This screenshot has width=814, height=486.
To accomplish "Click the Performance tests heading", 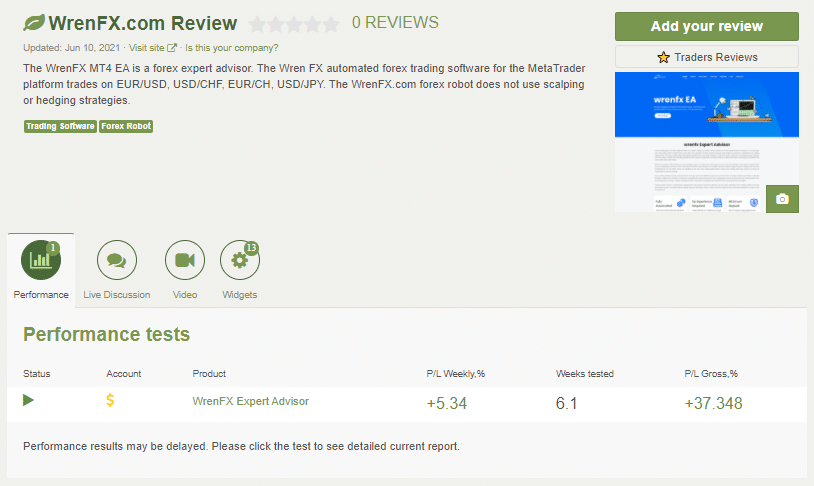I will [x=106, y=334].
